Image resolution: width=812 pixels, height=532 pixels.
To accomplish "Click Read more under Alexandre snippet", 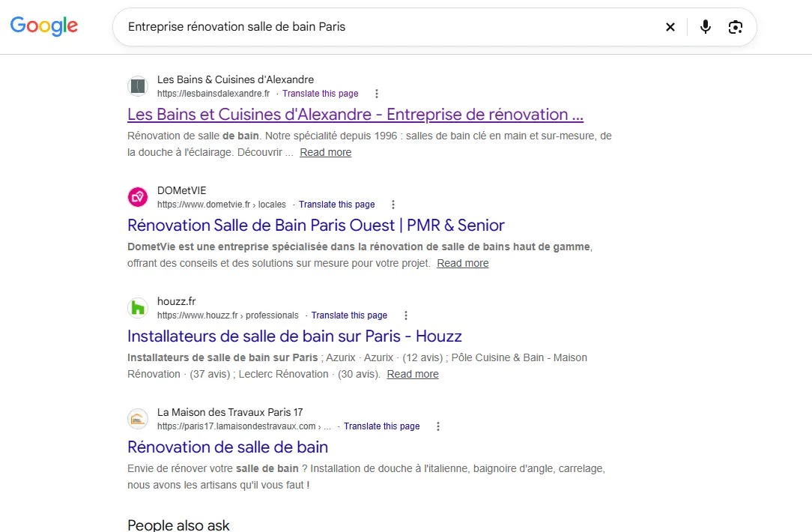I will (x=326, y=152).
